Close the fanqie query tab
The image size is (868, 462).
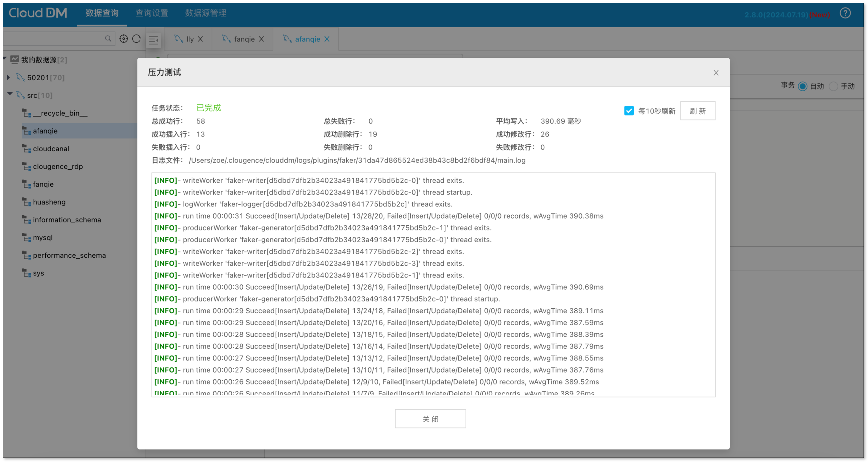pyautogui.click(x=262, y=39)
